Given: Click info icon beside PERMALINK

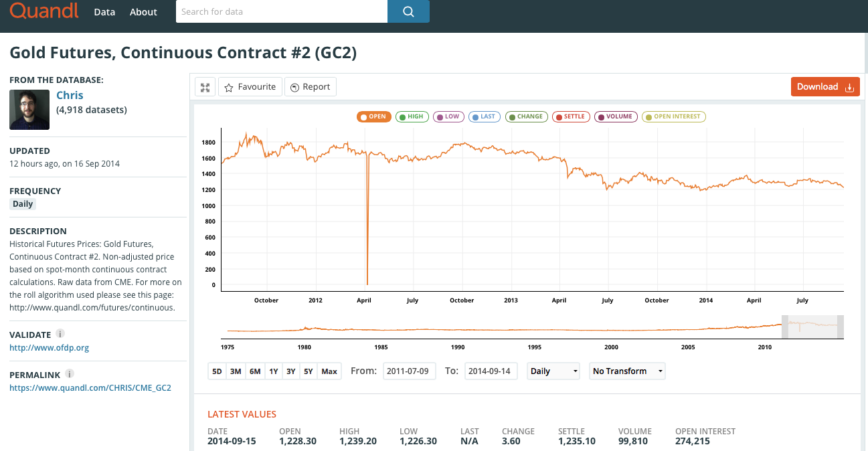Looking at the screenshot, I should click(70, 373).
